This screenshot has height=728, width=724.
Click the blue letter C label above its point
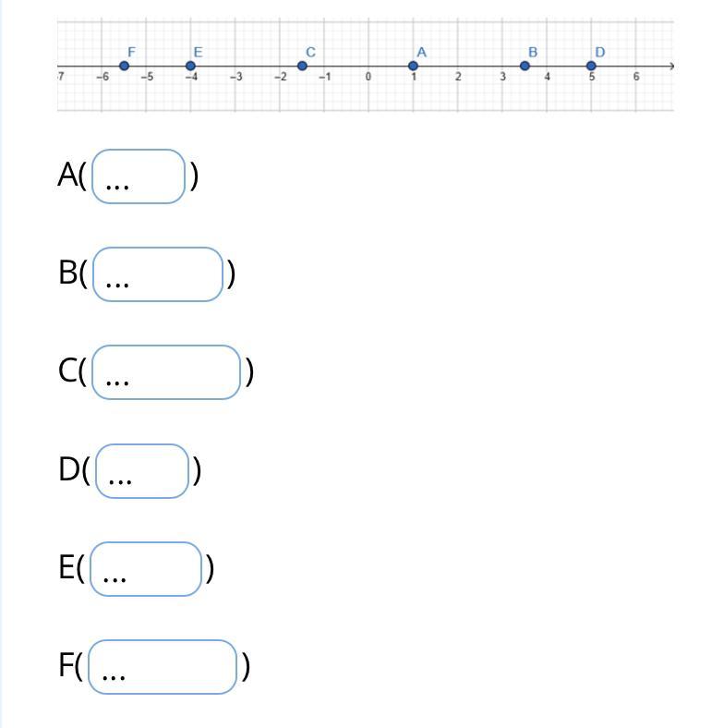[x=311, y=53]
